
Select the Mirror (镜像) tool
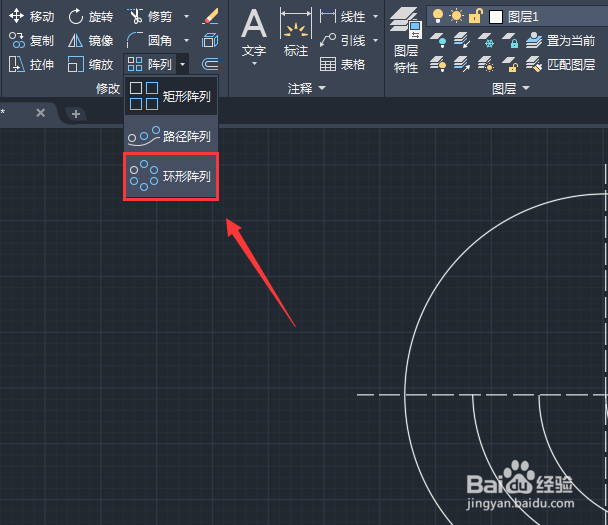90,40
